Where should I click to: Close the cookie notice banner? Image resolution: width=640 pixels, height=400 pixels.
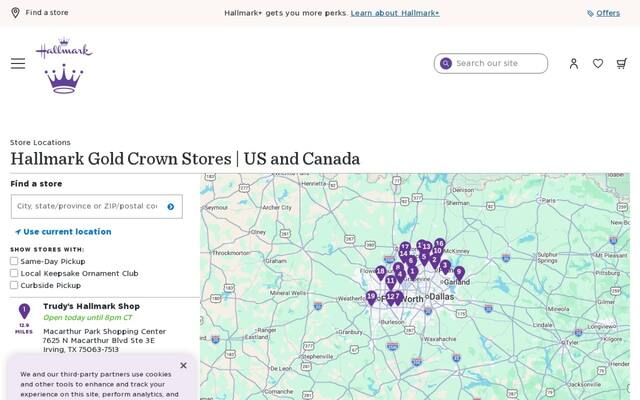[183, 365]
